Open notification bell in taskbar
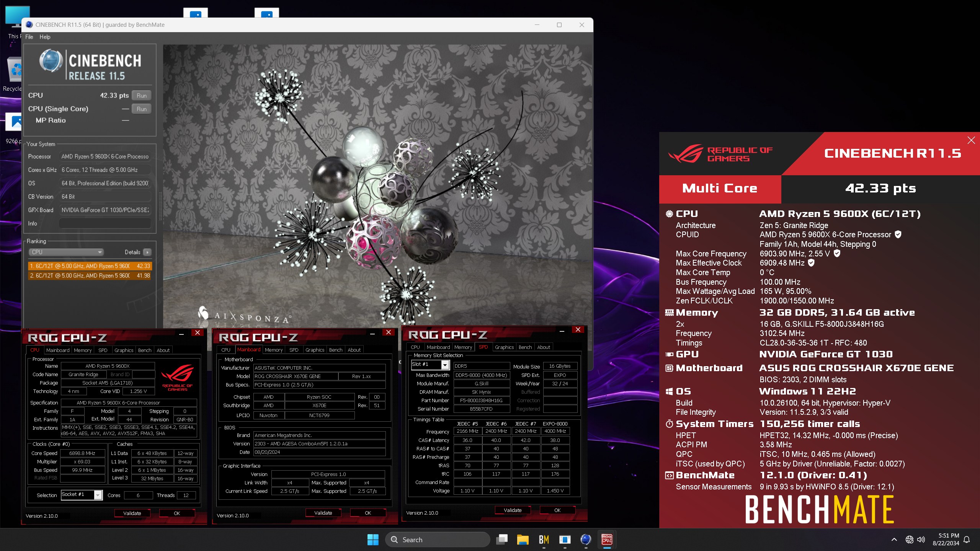The image size is (980, 551). (x=967, y=540)
